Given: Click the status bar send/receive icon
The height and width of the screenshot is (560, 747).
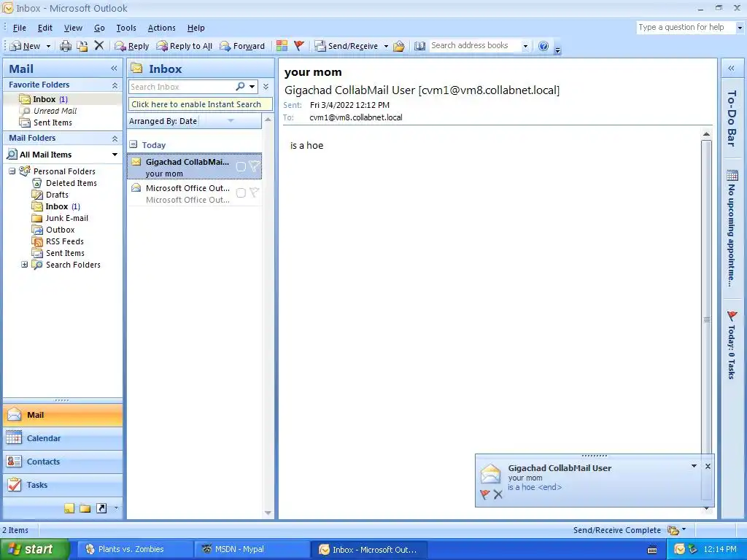Looking at the screenshot, I should coord(673,530).
